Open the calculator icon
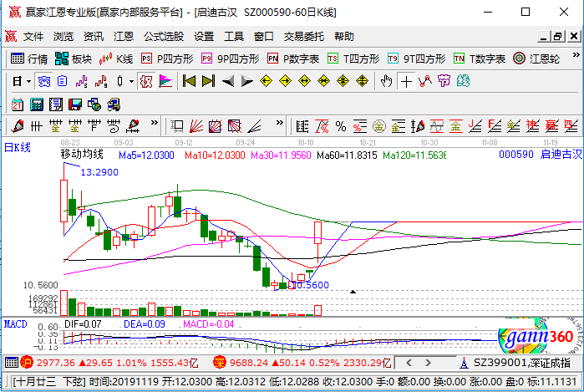This screenshot has width=584, height=392. [37, 104]
